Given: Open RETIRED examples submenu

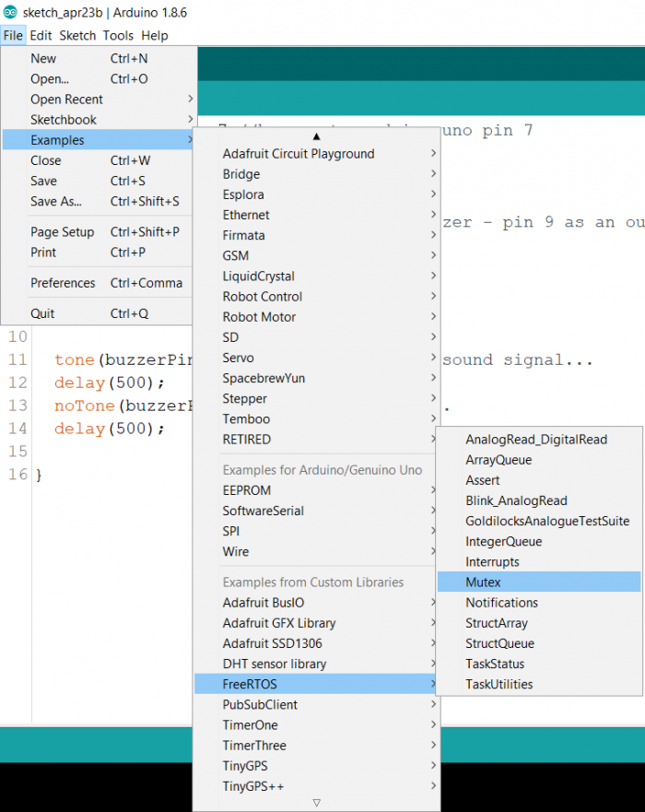Looking at the screenshot, I should (x=317, y=439).
